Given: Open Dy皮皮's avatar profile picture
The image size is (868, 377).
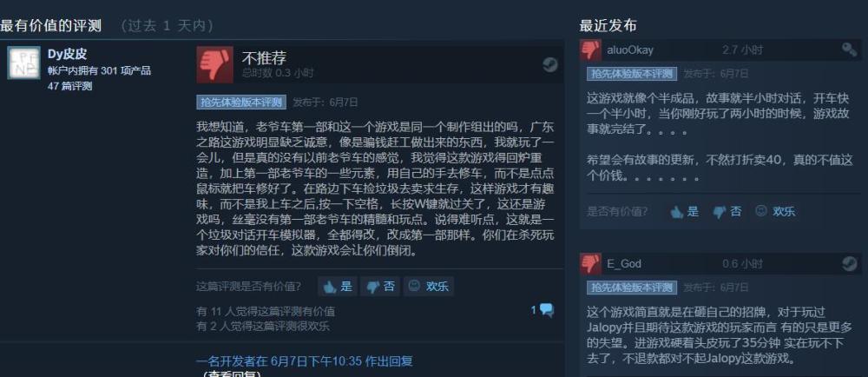Looking at the screenshot, I should tap(23, 63).
